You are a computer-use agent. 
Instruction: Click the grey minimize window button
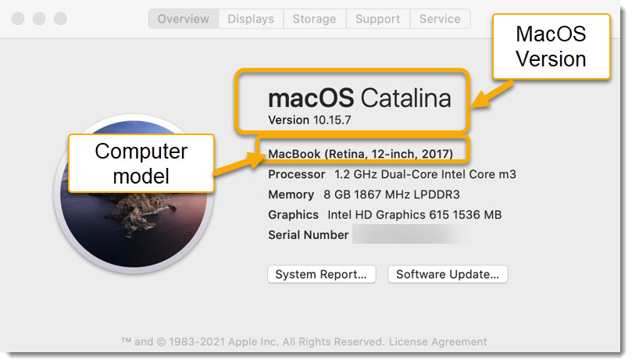click(39, 19)
